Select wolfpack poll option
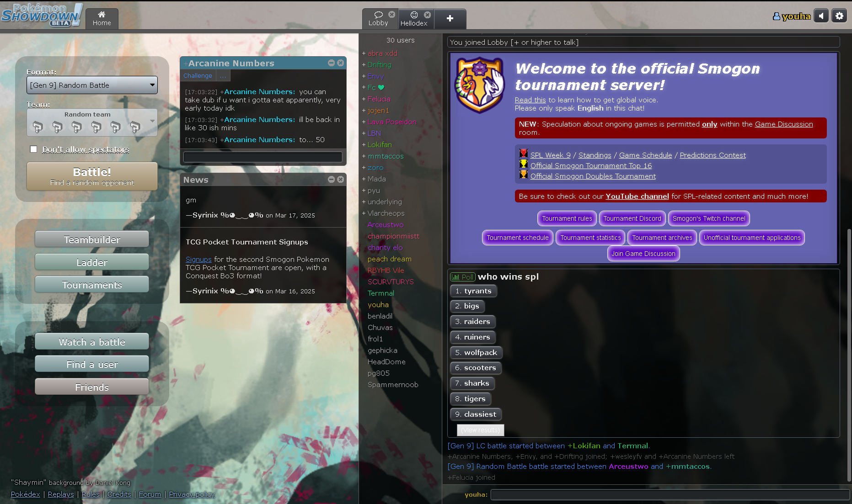This screenshot has width=852, height=504. pos(476,353)
